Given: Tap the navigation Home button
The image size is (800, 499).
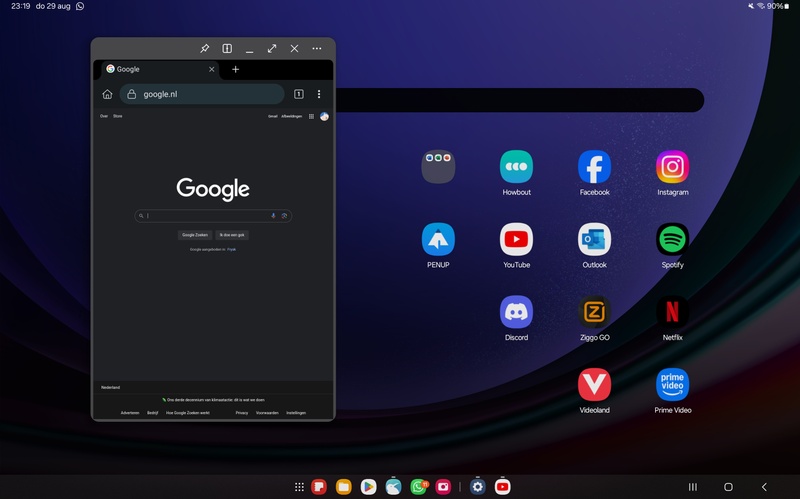Looking at the screenshot, I should [x=729, y=487].
